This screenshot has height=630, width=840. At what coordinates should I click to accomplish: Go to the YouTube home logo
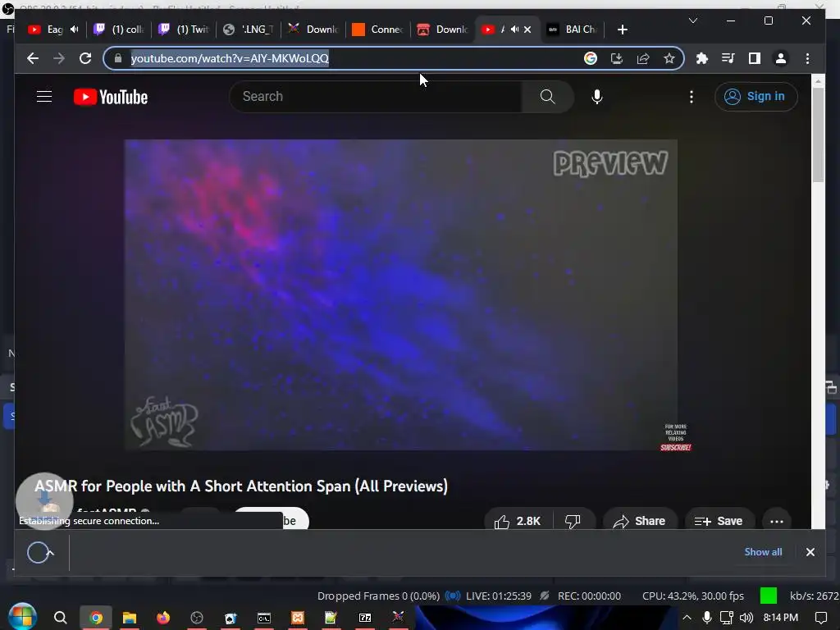pyautogui.click(x=111, y=97)
